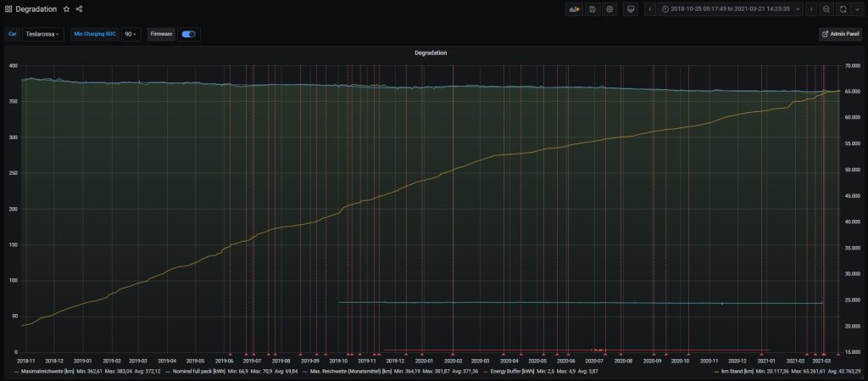Open dashboard settings gear
The width and height of the screenshot is (868, 381).
[609, 9]
